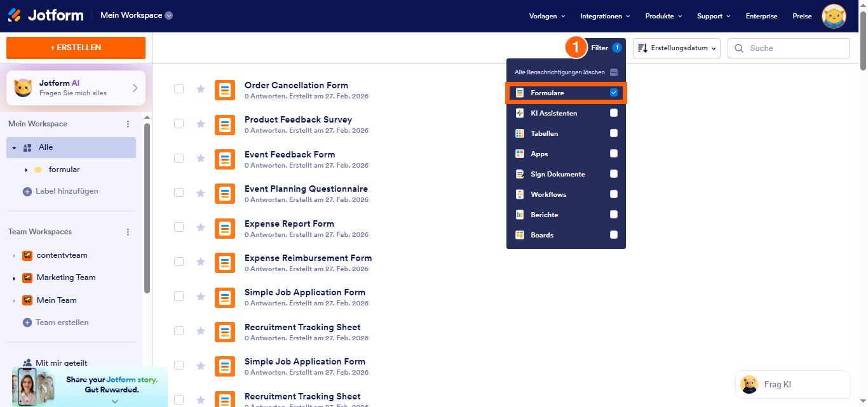Click the Marketing Team icon
868x407 pixels.
27,277
